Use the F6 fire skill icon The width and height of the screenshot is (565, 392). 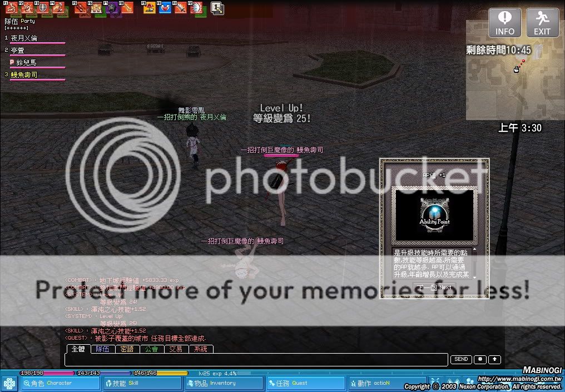96,8
